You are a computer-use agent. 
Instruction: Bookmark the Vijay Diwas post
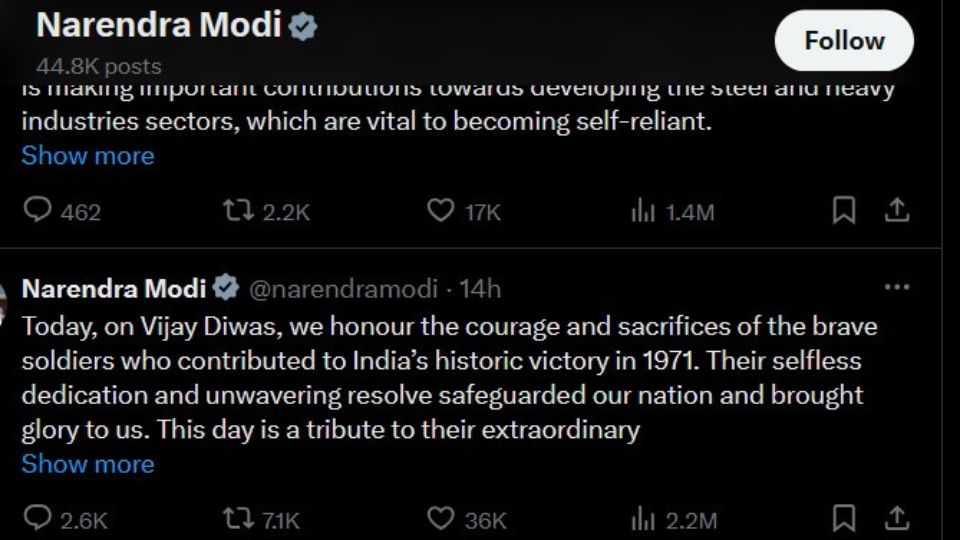[x=844, y=519]
